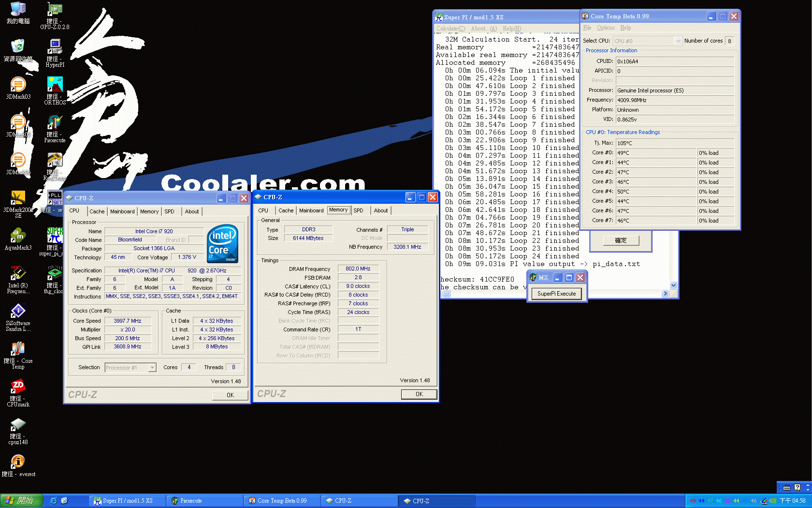Click the CPUID field value 0x106A4

click(x=675, y=61)
